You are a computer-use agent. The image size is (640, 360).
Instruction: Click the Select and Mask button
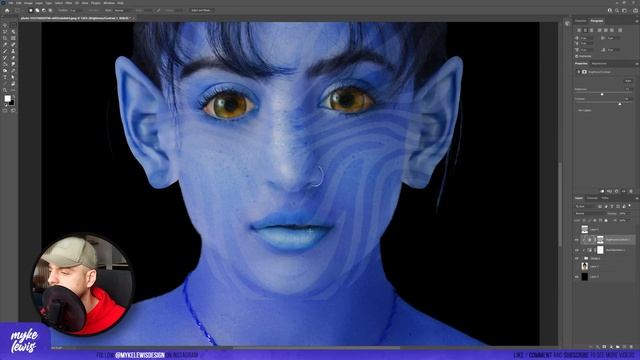pos(201,10)
